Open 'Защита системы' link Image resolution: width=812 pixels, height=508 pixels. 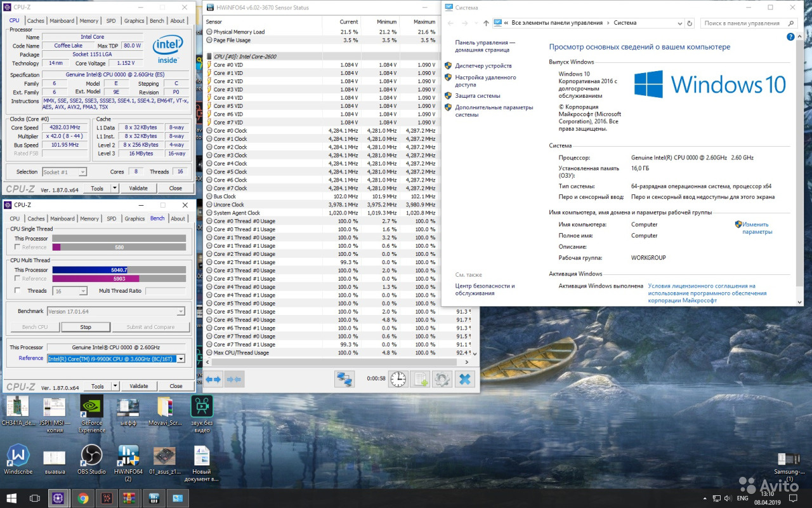coord(478,96)
